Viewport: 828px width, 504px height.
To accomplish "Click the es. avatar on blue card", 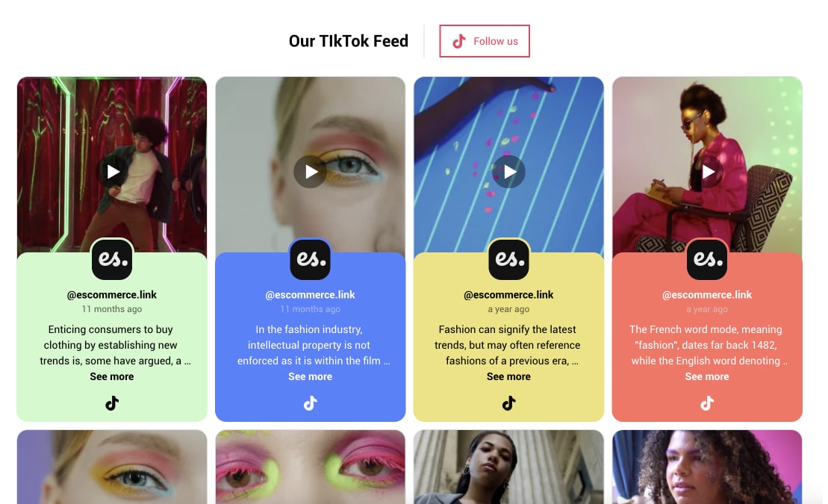I will 310,259.
